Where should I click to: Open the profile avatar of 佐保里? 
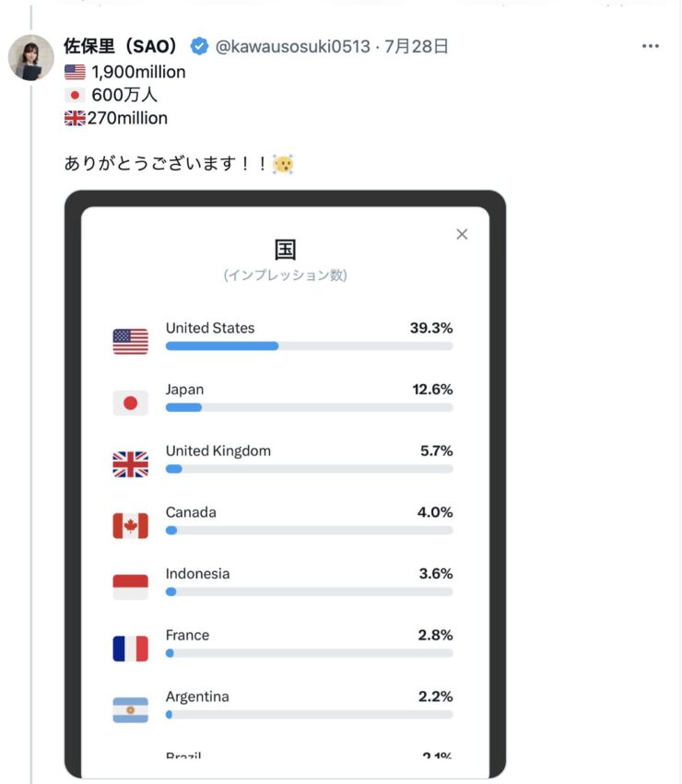[x=31, y=58]
